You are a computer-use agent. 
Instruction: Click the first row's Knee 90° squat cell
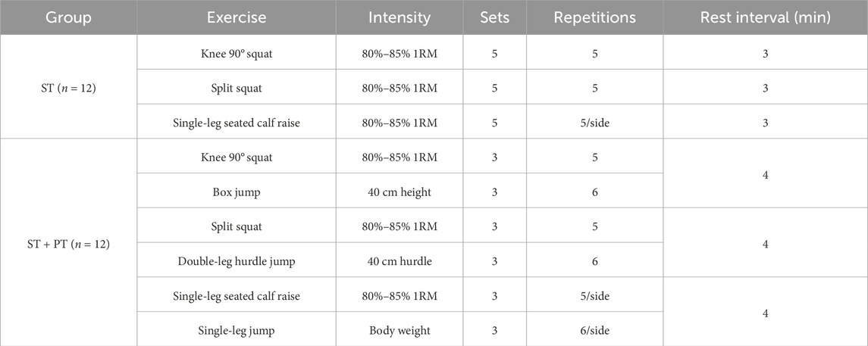click(237, 53)
